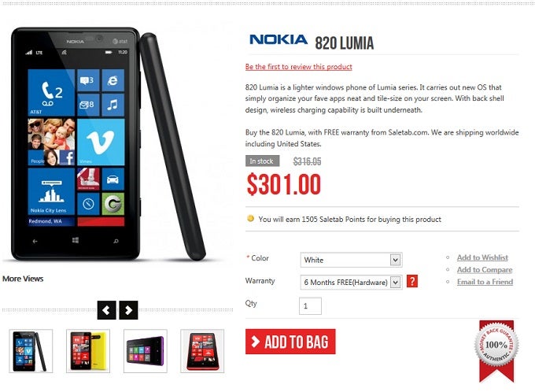Click the 100% money back guarantee badge
Image resolution: width=535 pixels, height=392 pixels.
point(496,350)
